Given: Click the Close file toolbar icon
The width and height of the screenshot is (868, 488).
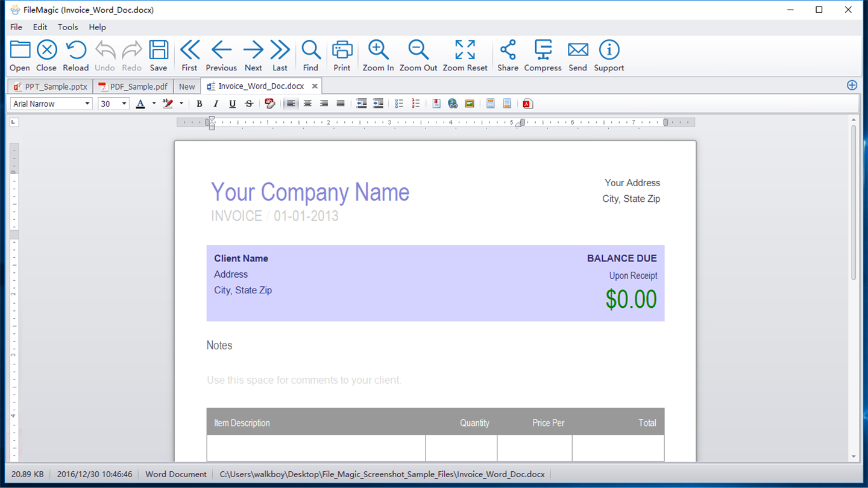Looking at the screenshot, I should point(46,50).
